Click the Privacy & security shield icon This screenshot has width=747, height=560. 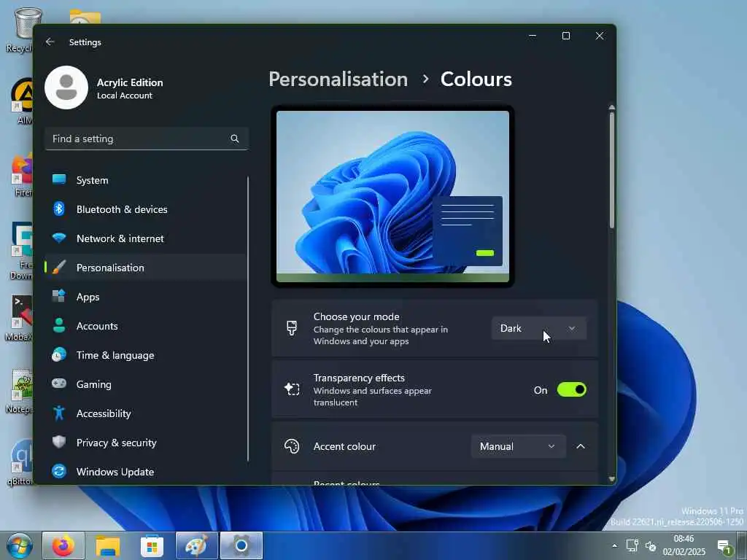(x=59, y=442)
